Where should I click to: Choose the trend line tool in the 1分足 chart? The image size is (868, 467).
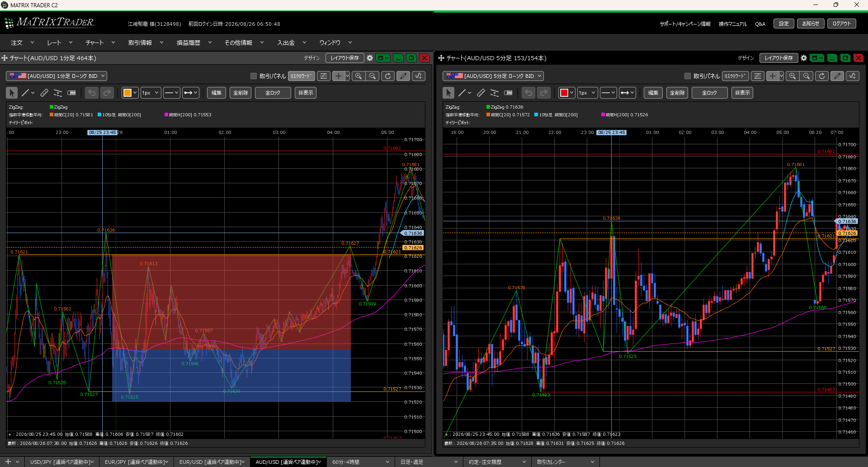tap(25, 93)
